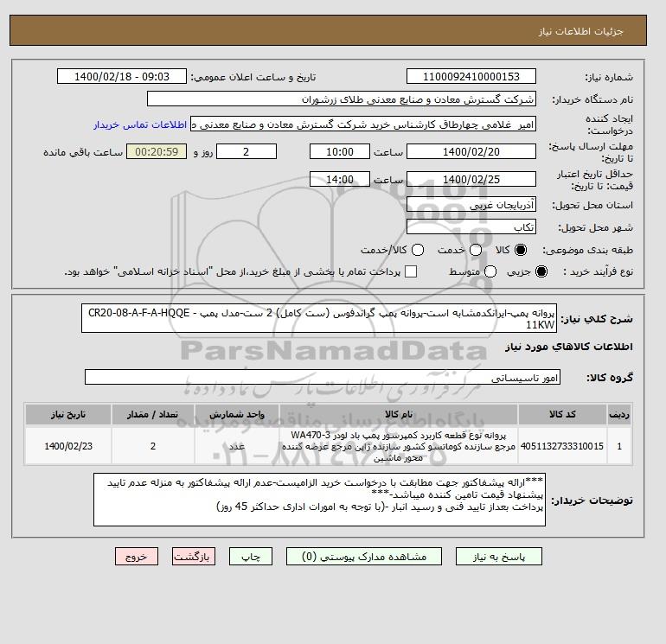Click the تعداد / مقدار column header
The height and width of the screenshot is (644, 666).
pyautogui.click(x=153, y=414)
